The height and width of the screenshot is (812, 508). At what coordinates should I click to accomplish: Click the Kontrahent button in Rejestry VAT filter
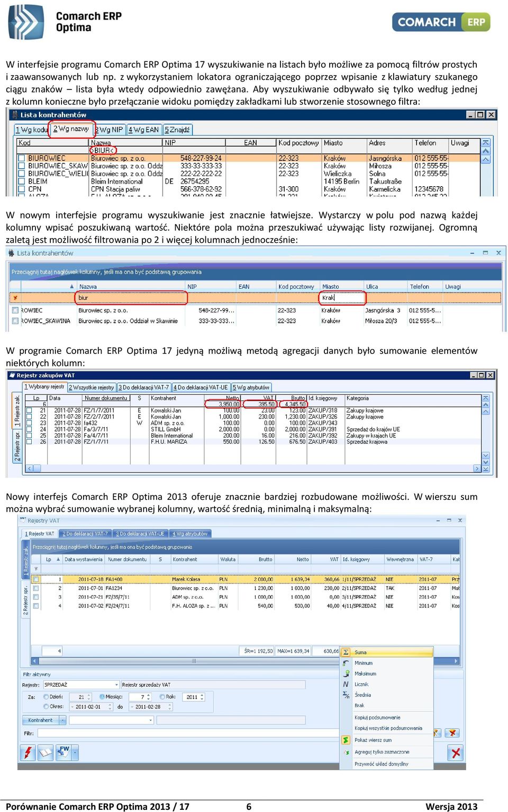click(40, 720)
